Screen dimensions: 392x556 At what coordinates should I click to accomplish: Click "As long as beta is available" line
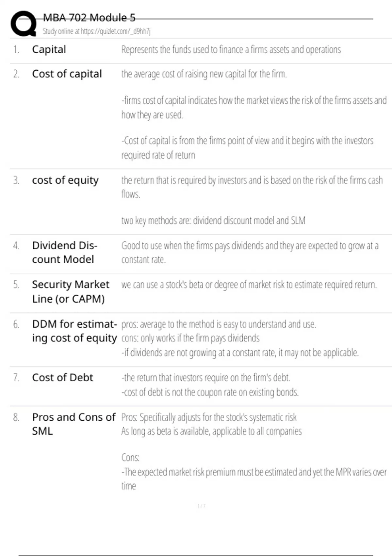[x=211, y=431]
